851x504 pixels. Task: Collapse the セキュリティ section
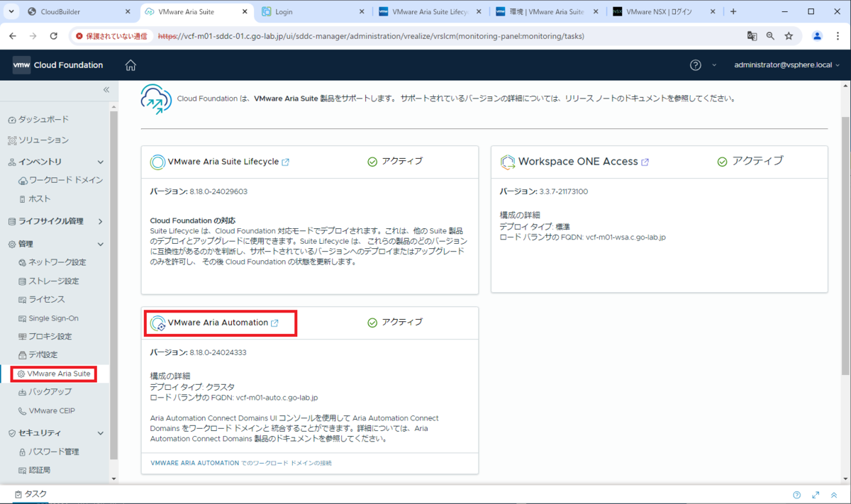pos(100,433)
